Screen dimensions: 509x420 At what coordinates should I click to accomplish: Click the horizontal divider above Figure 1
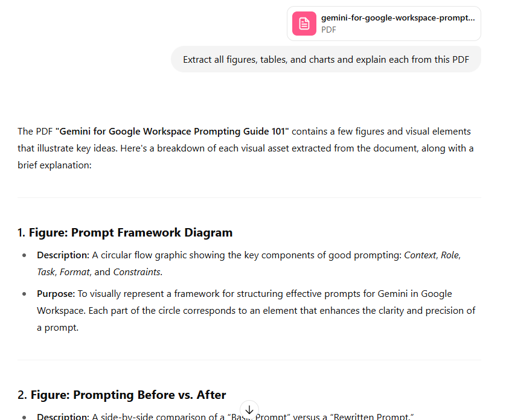tap(249, 197)
